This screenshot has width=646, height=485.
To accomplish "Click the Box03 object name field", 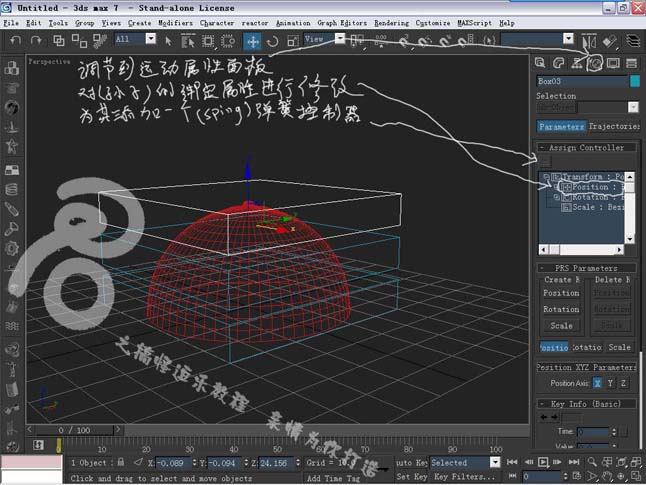I will 582,81.
